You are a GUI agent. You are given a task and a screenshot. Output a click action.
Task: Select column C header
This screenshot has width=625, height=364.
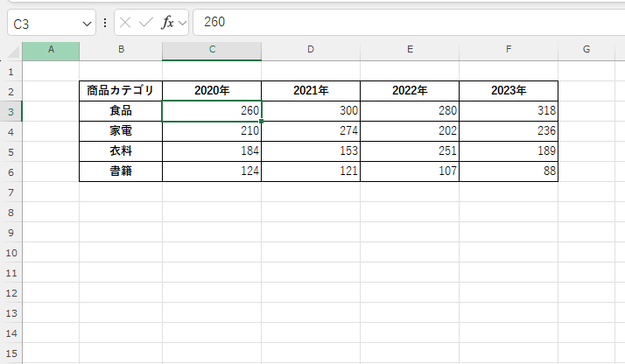[211, 51]
